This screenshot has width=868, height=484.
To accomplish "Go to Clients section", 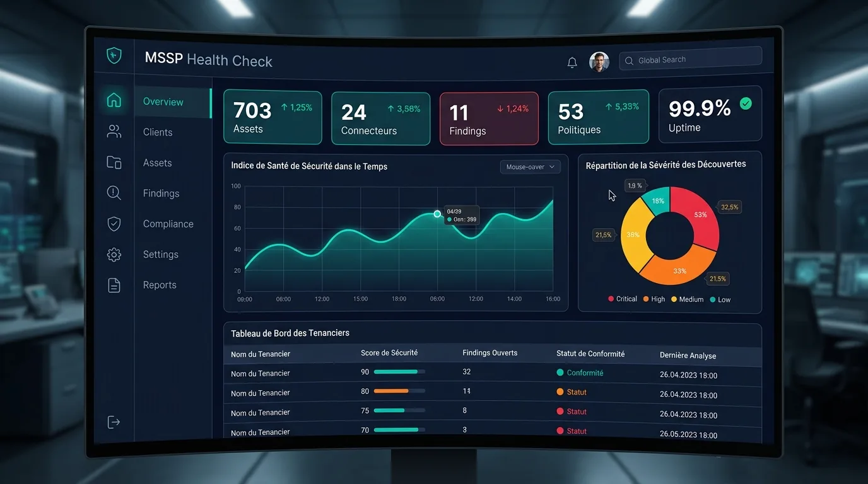I will (158, 132).
